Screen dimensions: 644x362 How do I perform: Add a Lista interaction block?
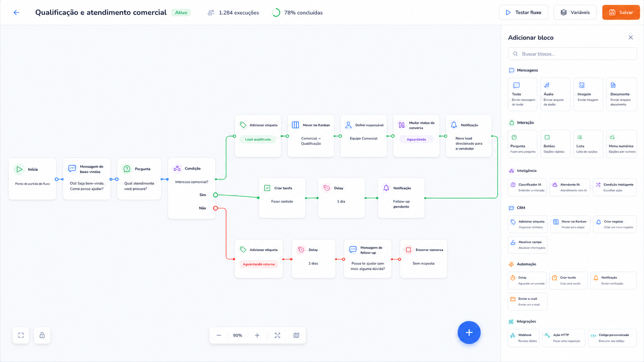[x=588, y=144]
